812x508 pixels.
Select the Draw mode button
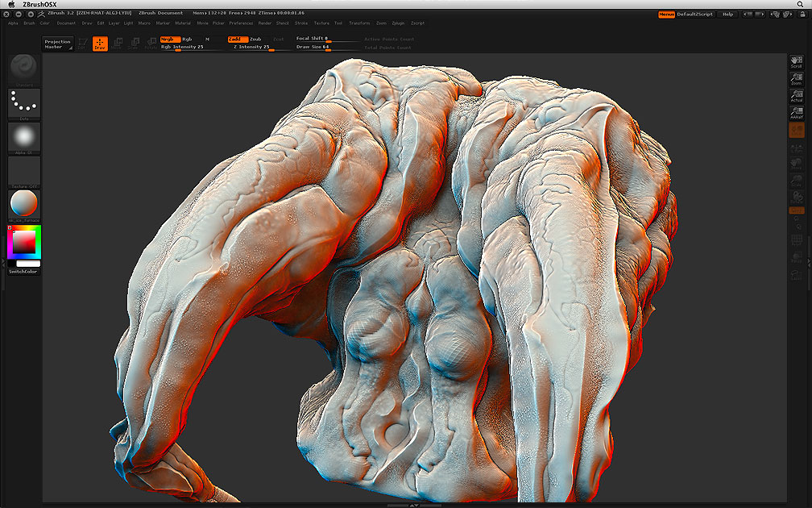[x=100, y=44]
